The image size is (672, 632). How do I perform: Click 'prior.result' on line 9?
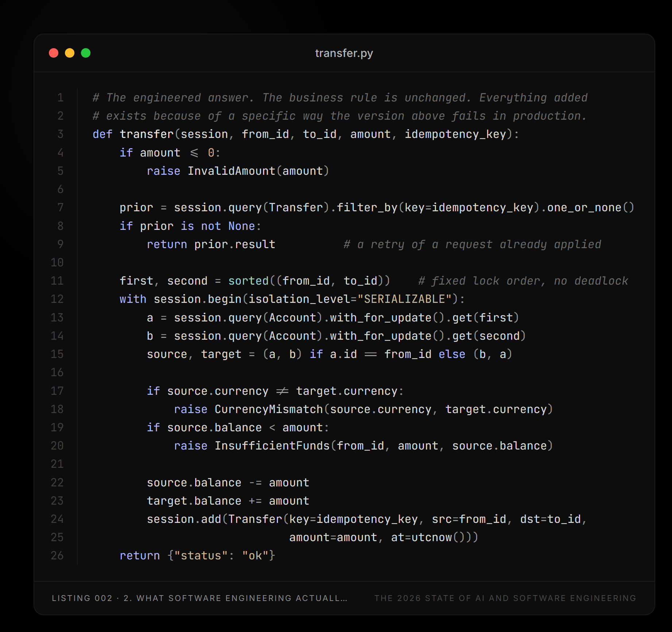click(x=235, y=244)
